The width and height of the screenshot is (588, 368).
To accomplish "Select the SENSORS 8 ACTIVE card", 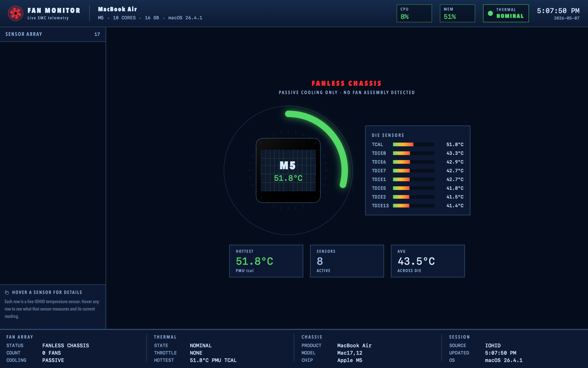I will [x=347, y=261].
